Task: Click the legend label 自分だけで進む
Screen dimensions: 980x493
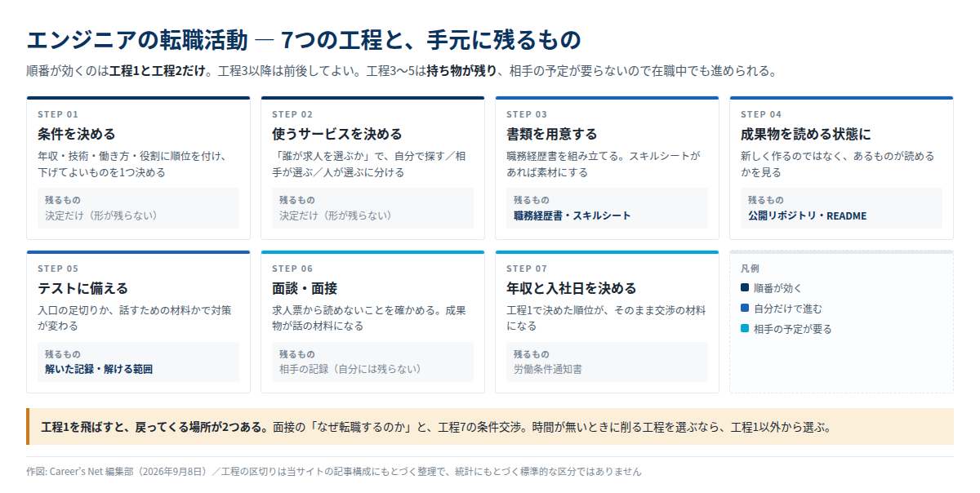Action: 788,309
